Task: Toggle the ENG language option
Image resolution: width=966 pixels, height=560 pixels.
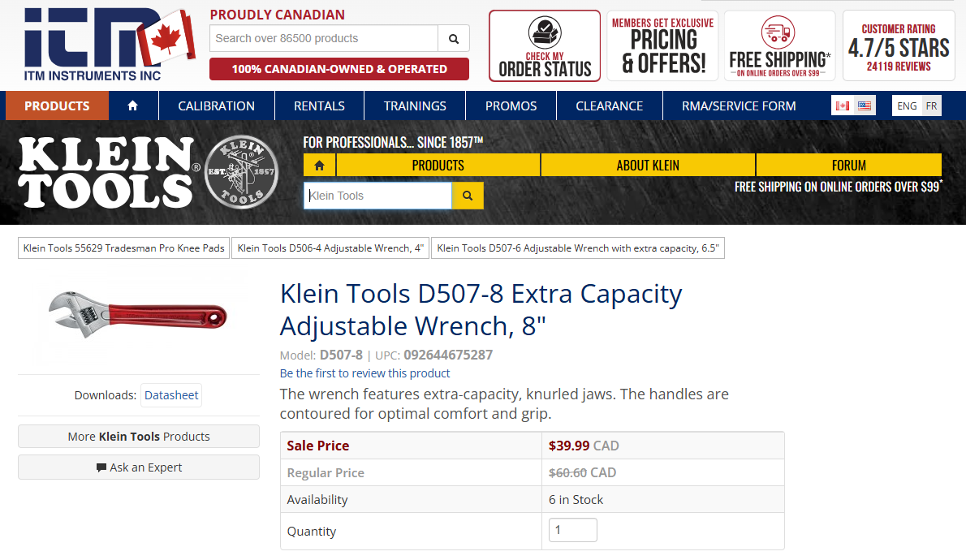Action: (x=906, y=105)
